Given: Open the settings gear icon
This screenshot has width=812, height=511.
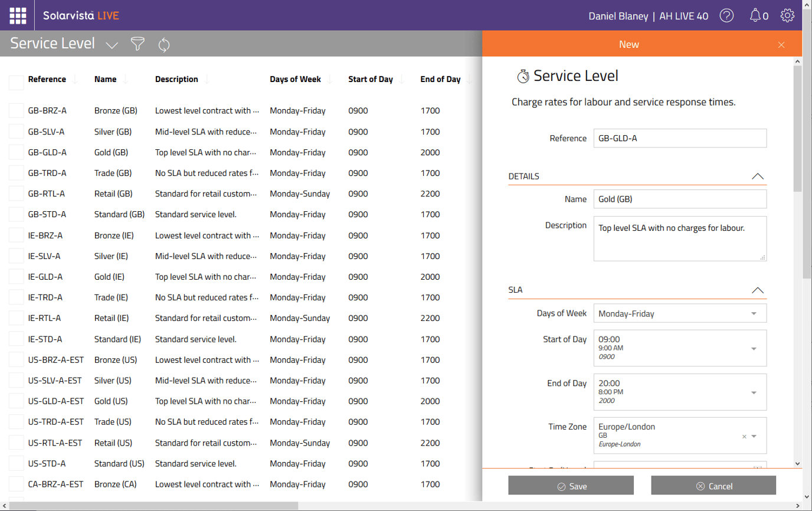Looking at the screenshot, I should click(x=787, y=16).
